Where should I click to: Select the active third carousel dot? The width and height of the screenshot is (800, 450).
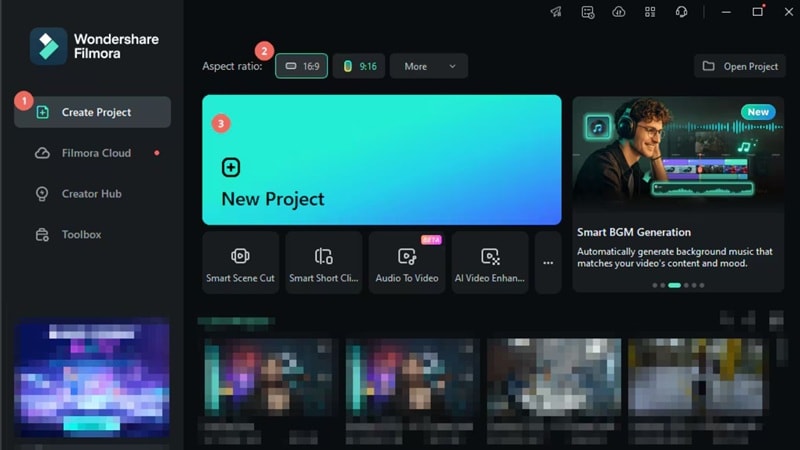674,285
